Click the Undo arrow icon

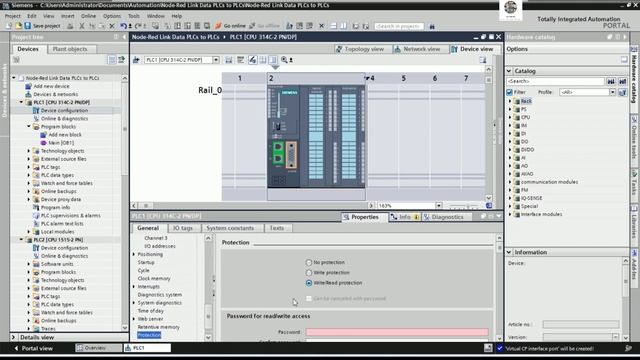point(123,26)
